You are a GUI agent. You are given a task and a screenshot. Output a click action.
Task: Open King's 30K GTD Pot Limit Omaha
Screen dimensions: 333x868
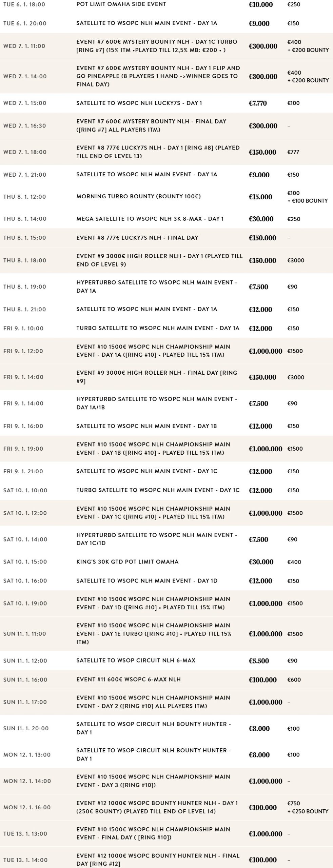pyautogui.click(x=127, y=562)
